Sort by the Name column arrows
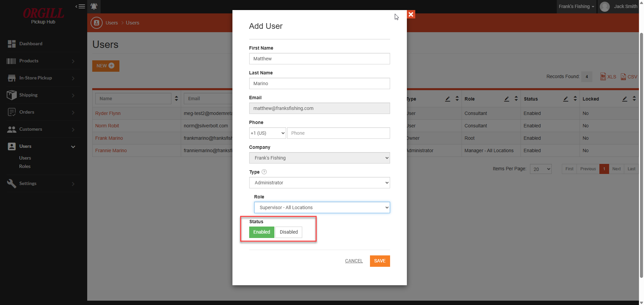Screen dimensions: 644x305 [x=176, y=99]
